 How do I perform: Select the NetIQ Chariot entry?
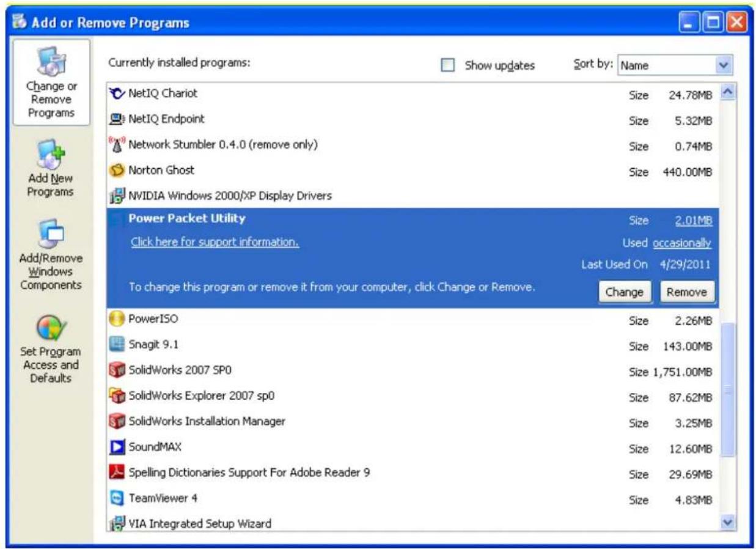point(413,94)
